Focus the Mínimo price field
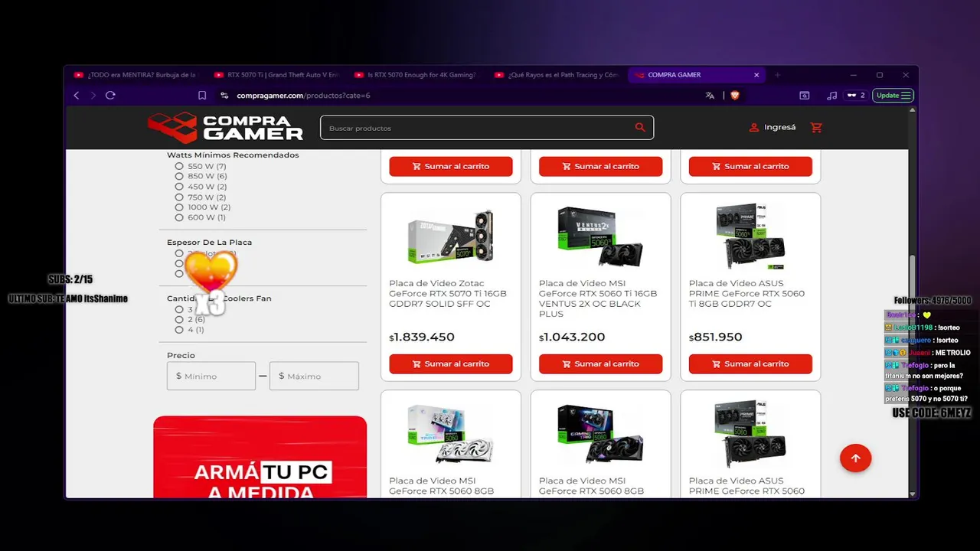 coord(211,376)
